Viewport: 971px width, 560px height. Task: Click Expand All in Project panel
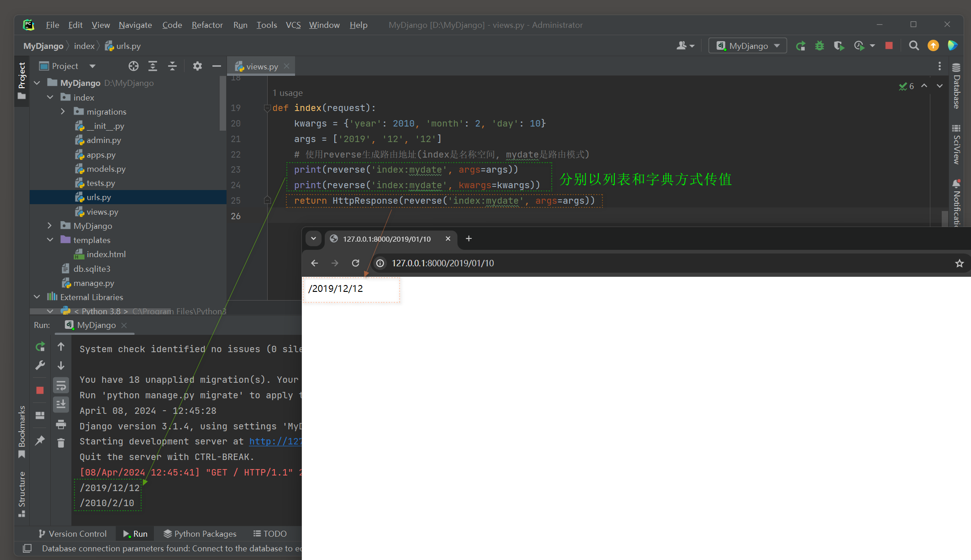pyautogui.click(x=153, y=66)
